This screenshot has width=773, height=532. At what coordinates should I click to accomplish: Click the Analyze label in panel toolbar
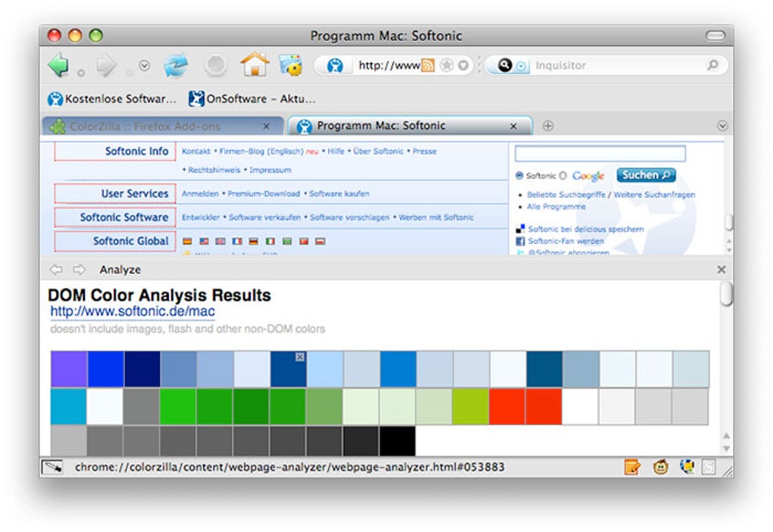(120, 270)
